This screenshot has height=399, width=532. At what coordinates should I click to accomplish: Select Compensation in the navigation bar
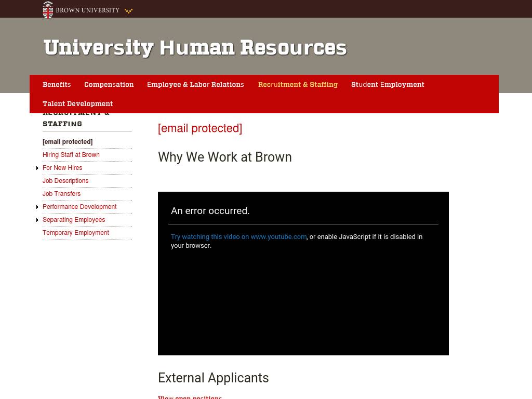[109, 85]
